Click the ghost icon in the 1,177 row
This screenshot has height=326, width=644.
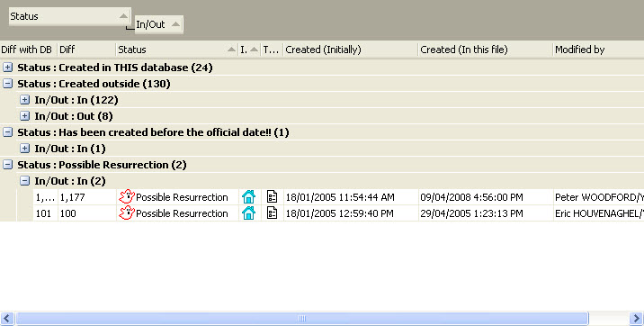tap(127, 196)
